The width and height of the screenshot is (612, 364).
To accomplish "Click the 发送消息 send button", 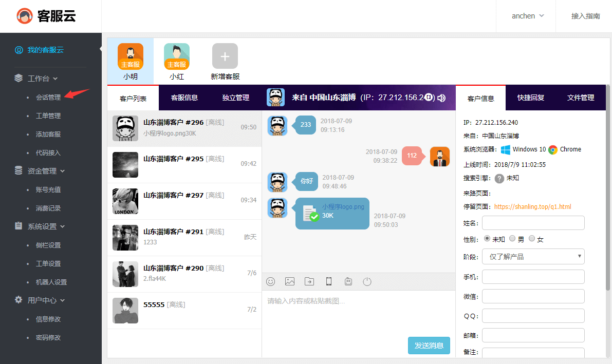I will click(x=429, y=346).
